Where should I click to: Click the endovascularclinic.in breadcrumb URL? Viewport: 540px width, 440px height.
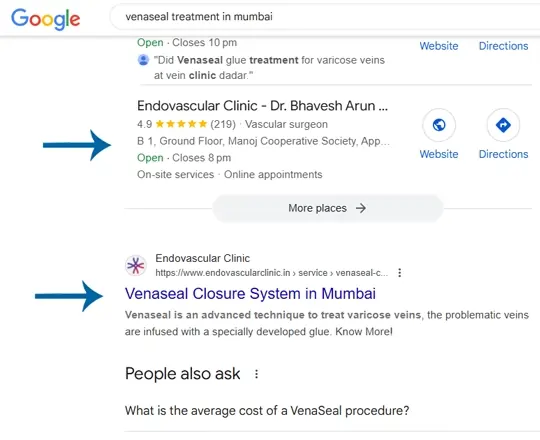pyautogui.click(x=271, y=273)
